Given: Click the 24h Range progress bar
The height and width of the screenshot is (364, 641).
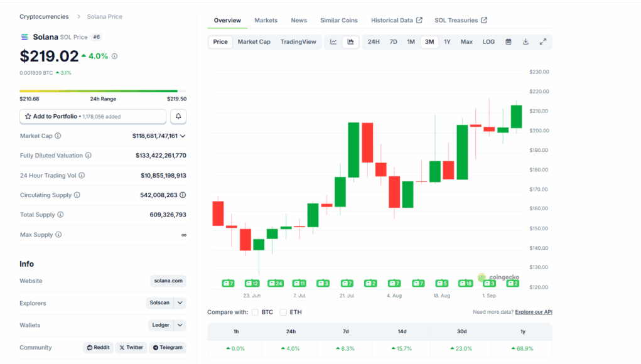Looking at the screenshot, I should pyautogui.click(x=103, y=91).
